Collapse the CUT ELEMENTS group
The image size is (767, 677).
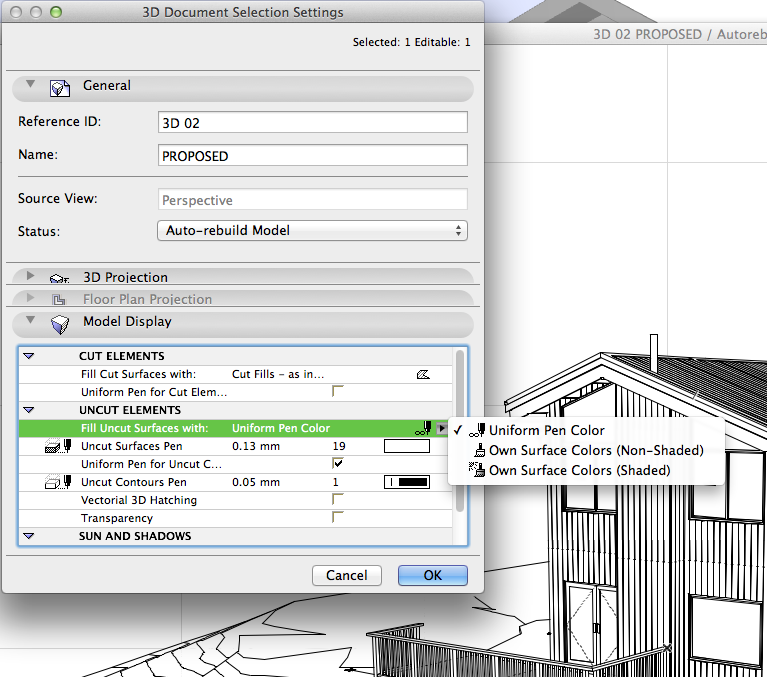point(29,356)
